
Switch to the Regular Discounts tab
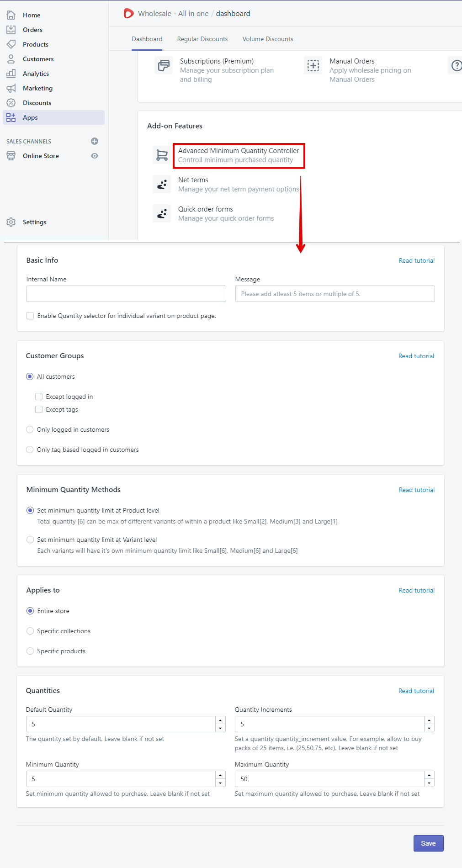(202, 39)
